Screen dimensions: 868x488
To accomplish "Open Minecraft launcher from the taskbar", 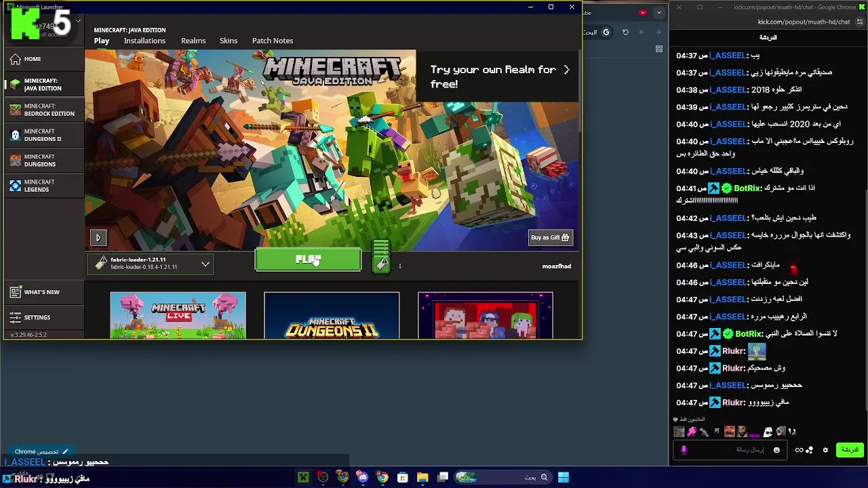I will [x=303, y=477].
